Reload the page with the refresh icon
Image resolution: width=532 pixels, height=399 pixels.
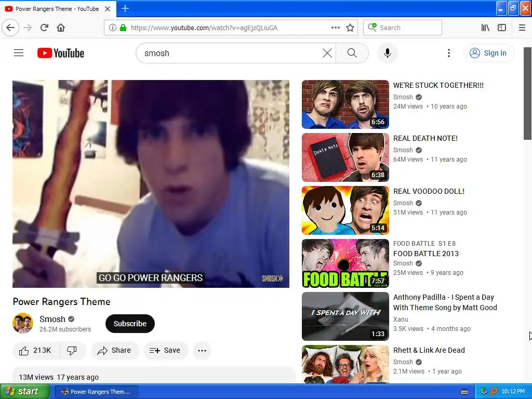click(x=44, y=28)
